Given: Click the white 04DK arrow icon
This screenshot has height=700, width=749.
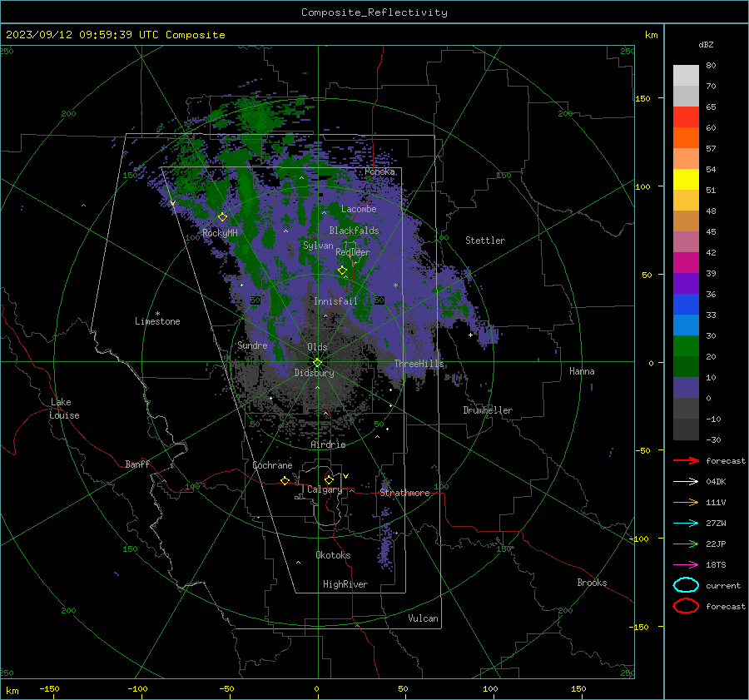Looking at the screenshot, I should click(686, 482).
